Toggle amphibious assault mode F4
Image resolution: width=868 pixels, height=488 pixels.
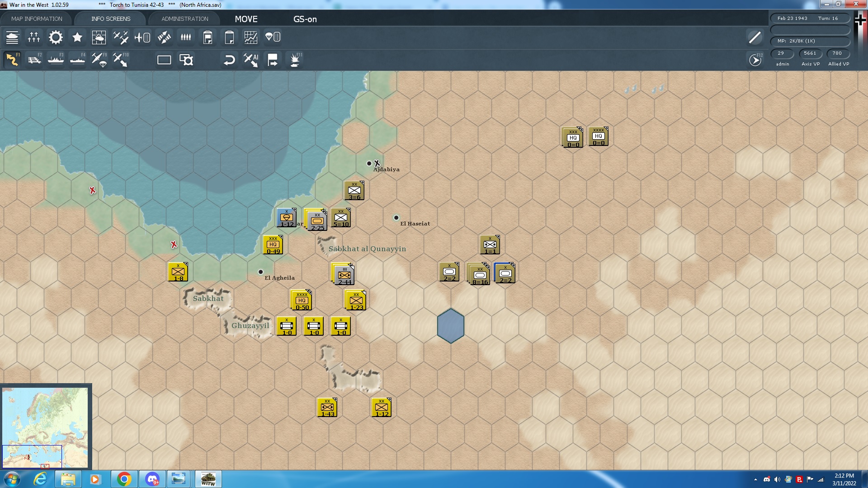tap(78, 60)
